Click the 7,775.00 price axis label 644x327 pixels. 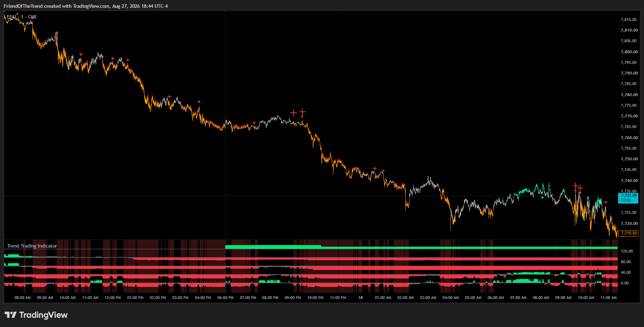(x=629, y=105)
